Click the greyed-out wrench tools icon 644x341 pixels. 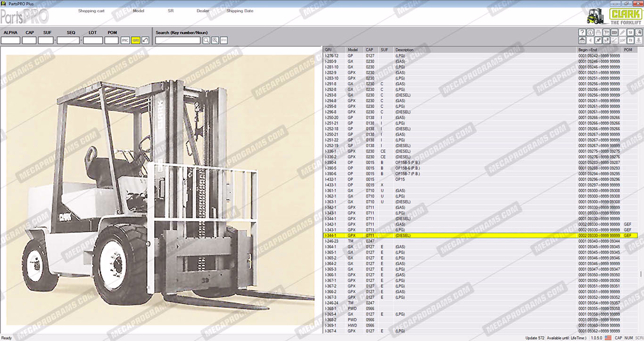[614, 41]
